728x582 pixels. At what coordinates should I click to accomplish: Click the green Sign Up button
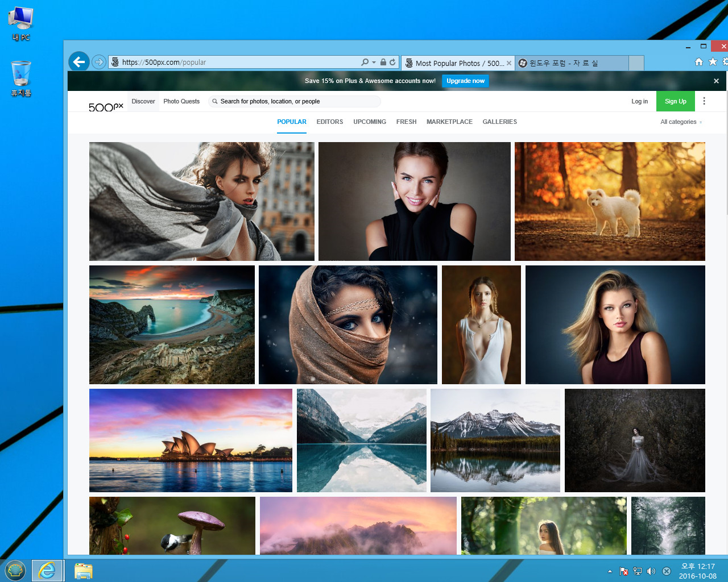tap(676, 101)
